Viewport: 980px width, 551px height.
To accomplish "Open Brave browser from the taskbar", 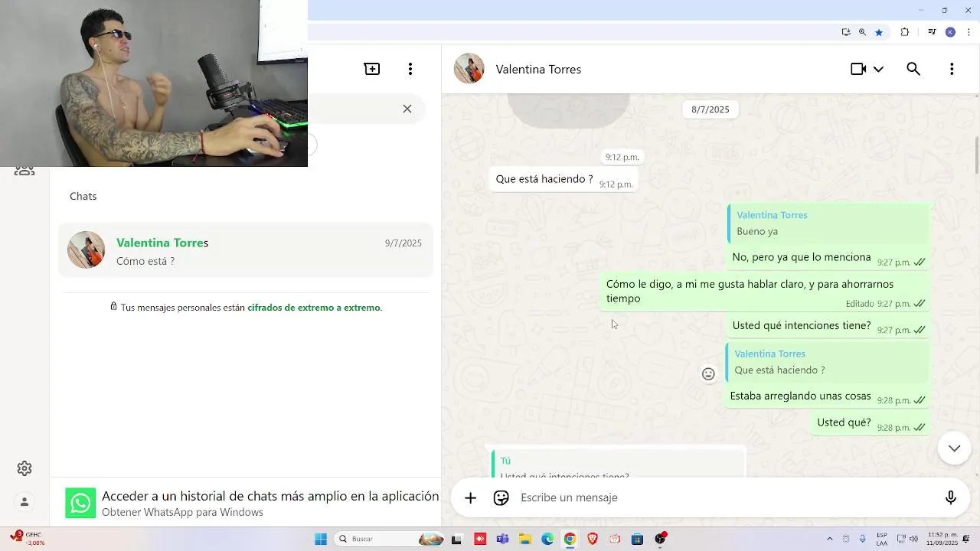I will (593, 539).
